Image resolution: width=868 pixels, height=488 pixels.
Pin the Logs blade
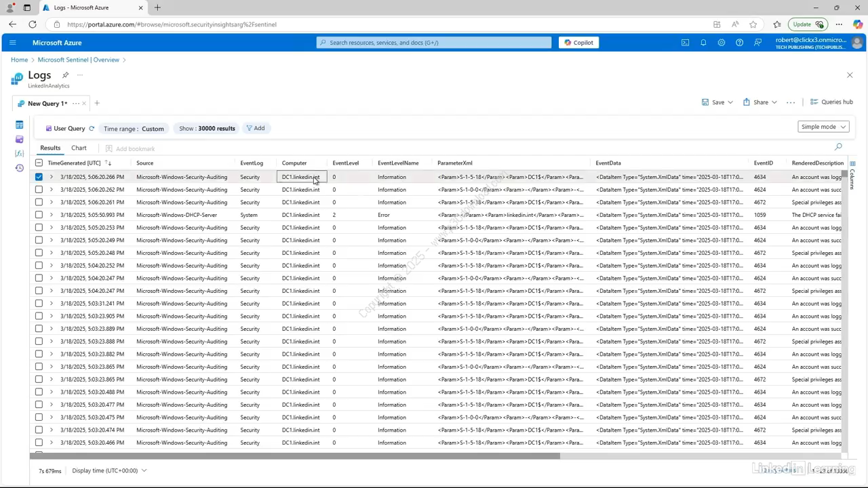coord(65,75)
